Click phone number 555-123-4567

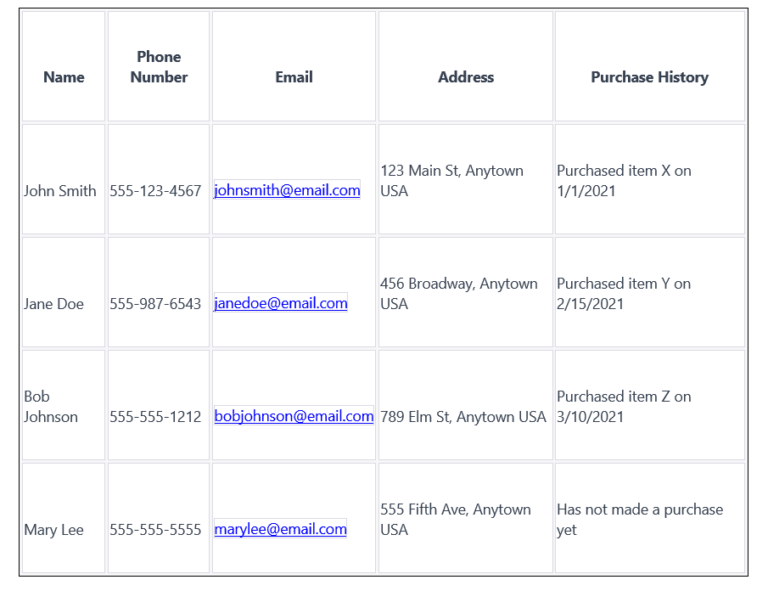[156, 191]
